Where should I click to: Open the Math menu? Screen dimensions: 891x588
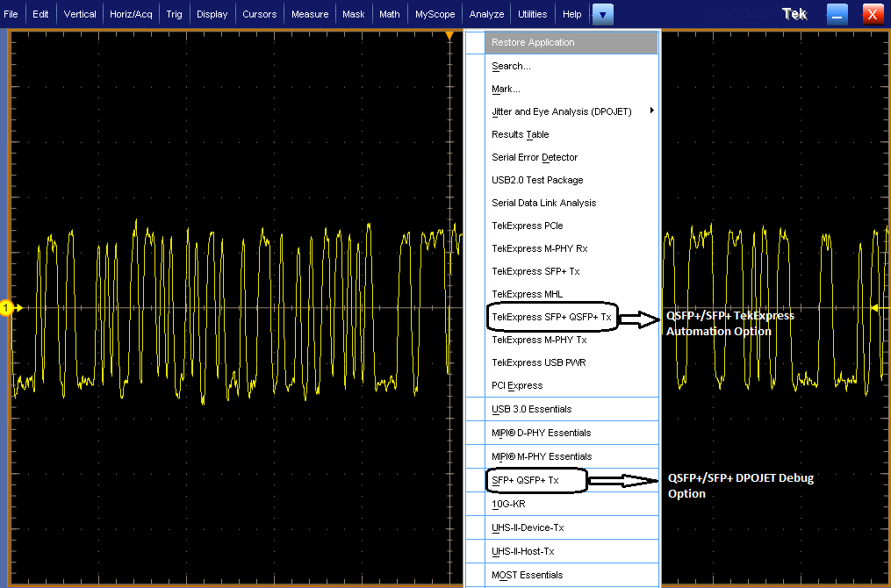point(389,14)
